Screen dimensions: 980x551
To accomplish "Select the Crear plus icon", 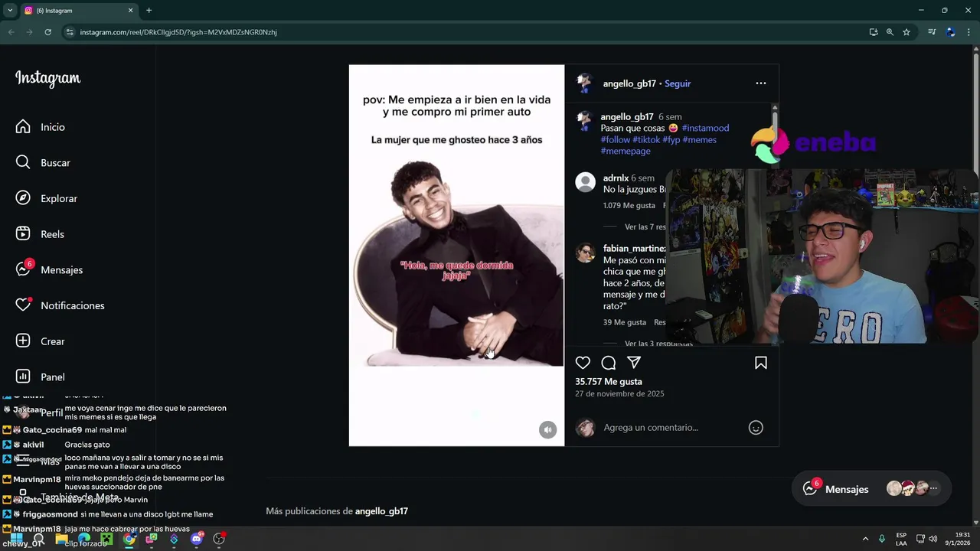I will pyautogui.click(x=23, y=341).
